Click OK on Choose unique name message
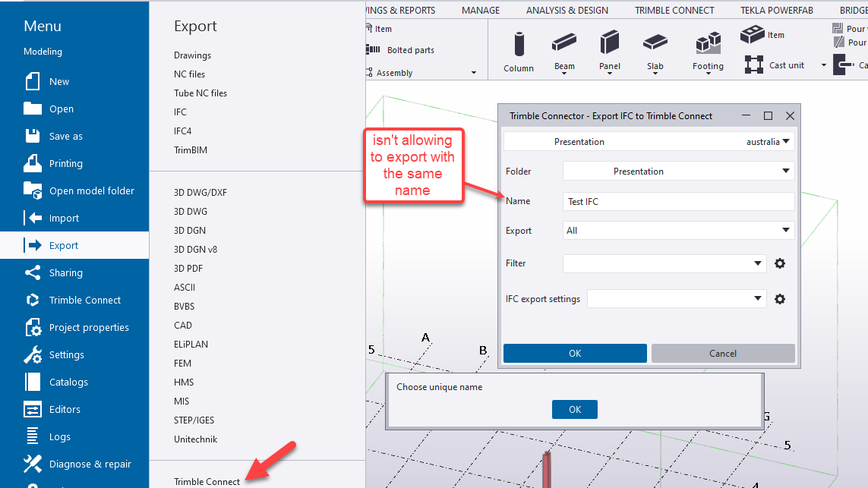 pyautogui.click(x=575, y=409)
